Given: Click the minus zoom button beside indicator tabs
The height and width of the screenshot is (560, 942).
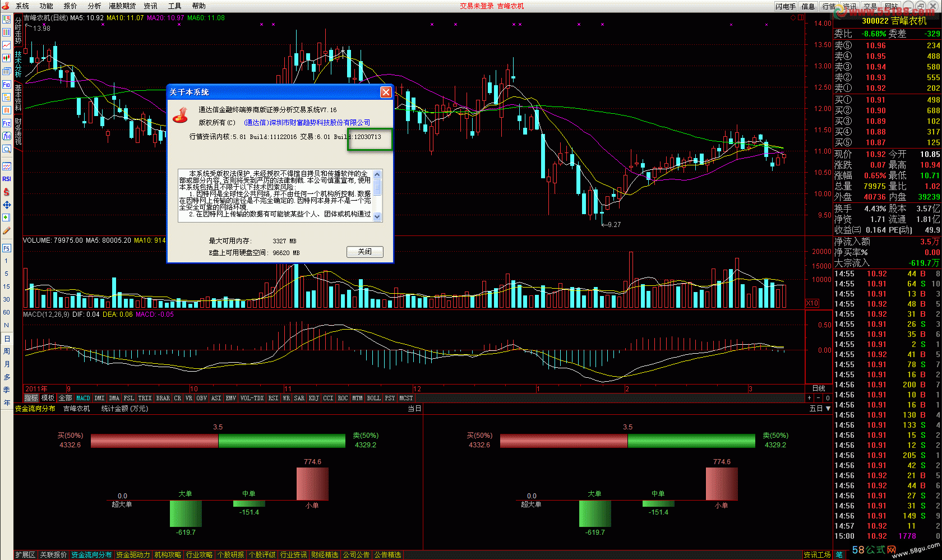Looking at the screenshot, I should tap(818, 398).
